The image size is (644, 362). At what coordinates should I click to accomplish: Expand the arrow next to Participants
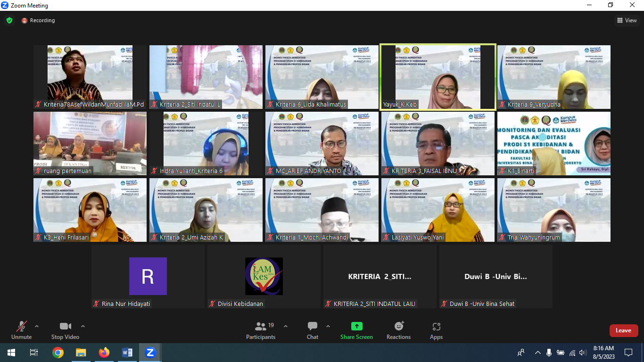(x=286, y=326)
